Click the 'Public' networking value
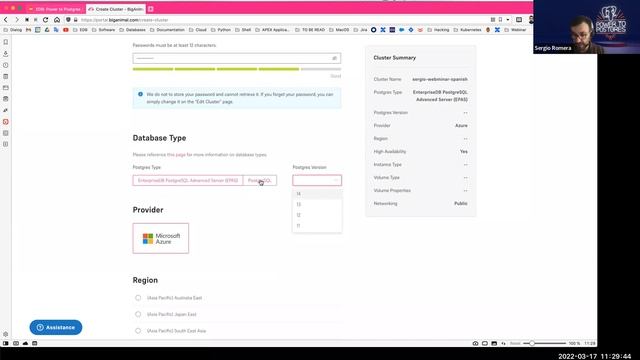This screenshot has width=640, height=360. tap(461, 203)
